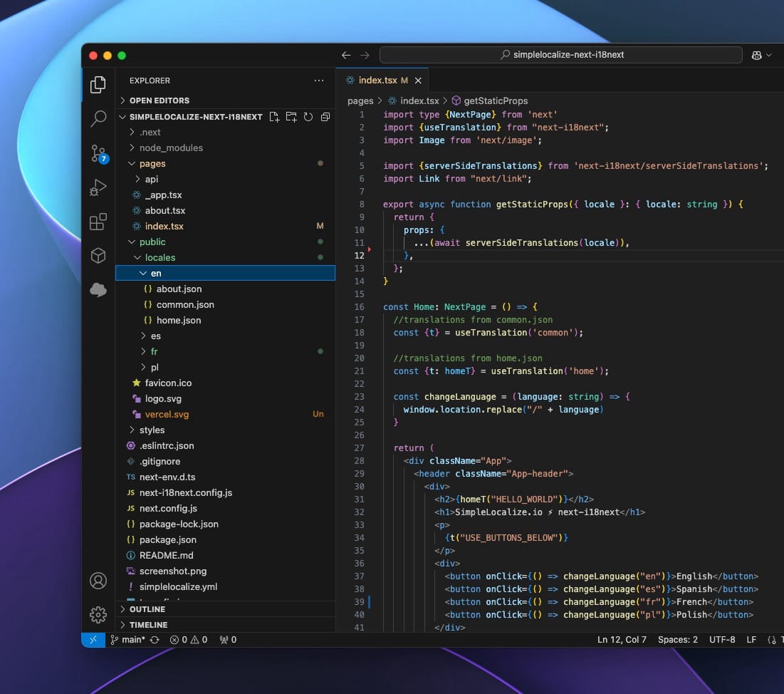Expand the es locale folder
Image resolution: width=784 pixels, height=694 pixels.
(x=225, y=336)
